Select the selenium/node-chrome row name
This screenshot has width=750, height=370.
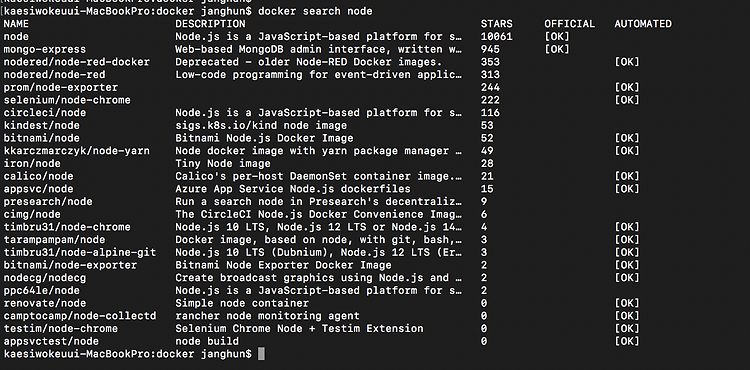tap(67, 100)
